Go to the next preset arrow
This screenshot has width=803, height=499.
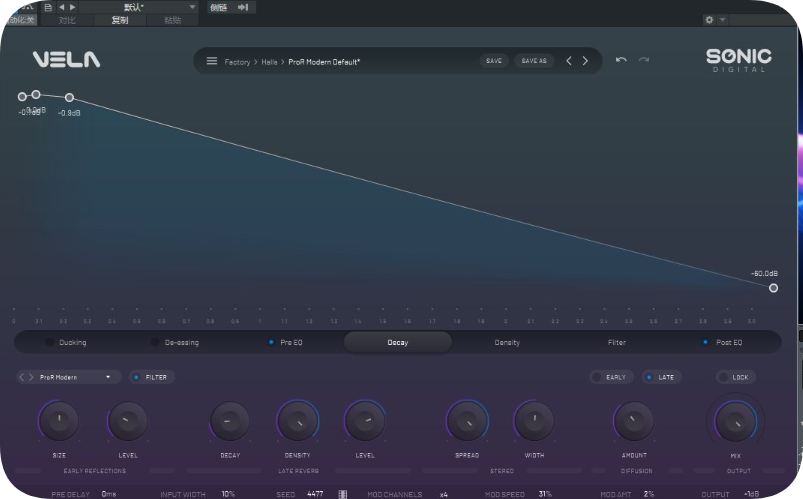pyautogui.click(x=585, y=61)
